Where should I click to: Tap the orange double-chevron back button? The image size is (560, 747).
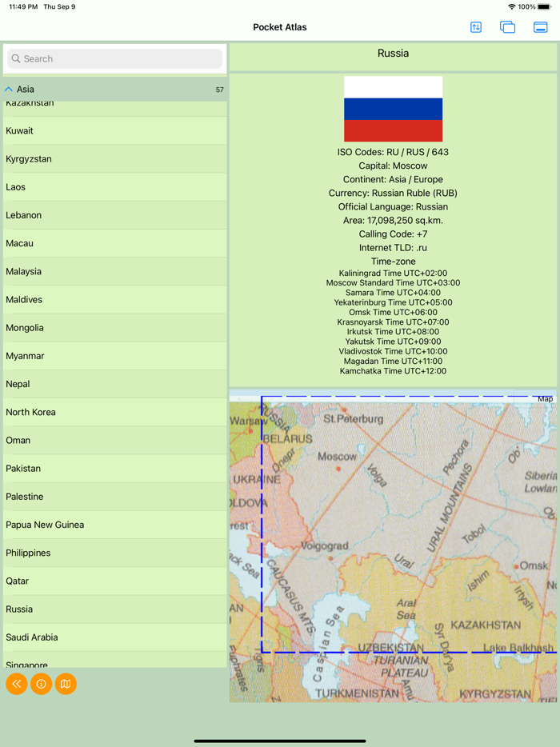(17, 684)
